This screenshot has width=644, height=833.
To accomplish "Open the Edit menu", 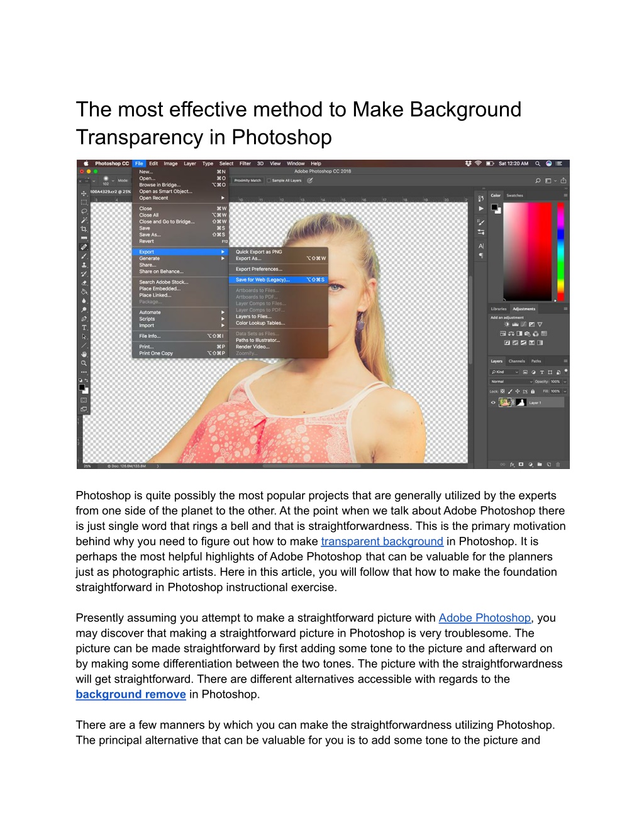I will click(x=153, y=163).
